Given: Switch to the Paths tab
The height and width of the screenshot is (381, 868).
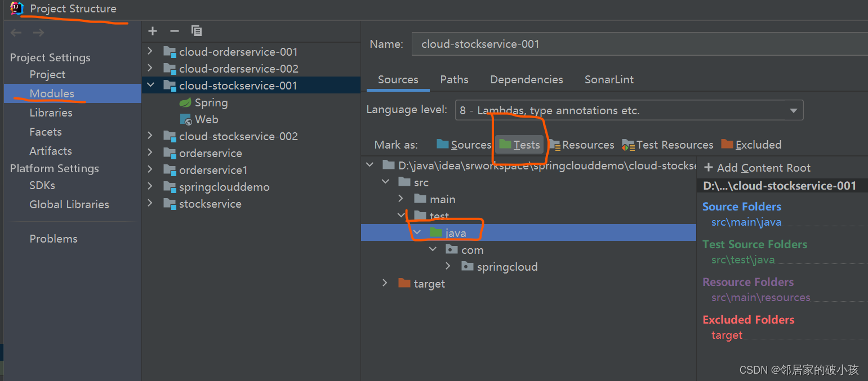Looking at the screenshot, I should click(x=454, y=79).
